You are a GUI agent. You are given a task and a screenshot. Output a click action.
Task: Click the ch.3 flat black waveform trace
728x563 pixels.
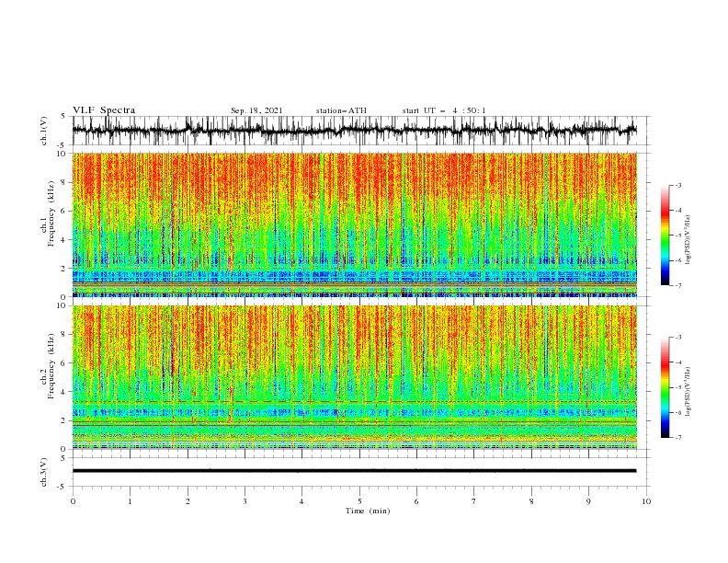point(354,471)
